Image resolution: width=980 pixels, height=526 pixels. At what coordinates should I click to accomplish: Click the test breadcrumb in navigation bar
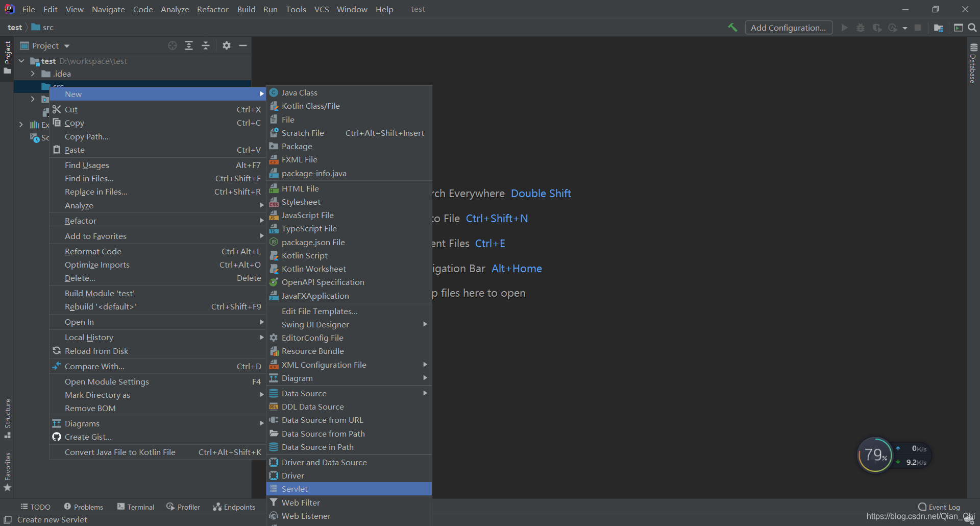[15, 27]
